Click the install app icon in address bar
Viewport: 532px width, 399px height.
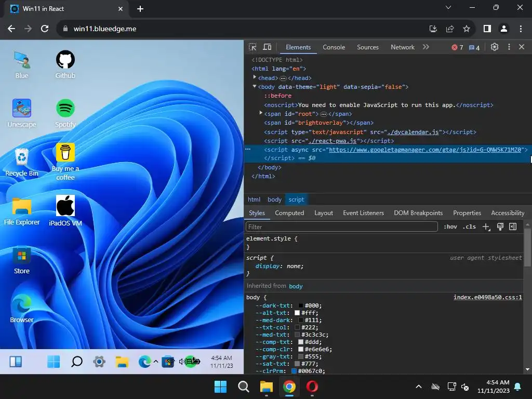point(433,29)
